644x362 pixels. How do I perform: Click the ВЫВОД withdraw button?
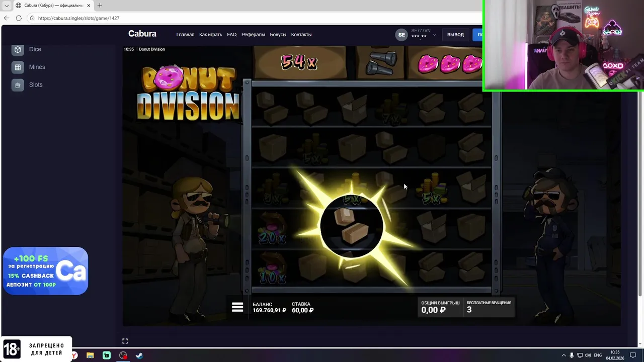[455, 35]
